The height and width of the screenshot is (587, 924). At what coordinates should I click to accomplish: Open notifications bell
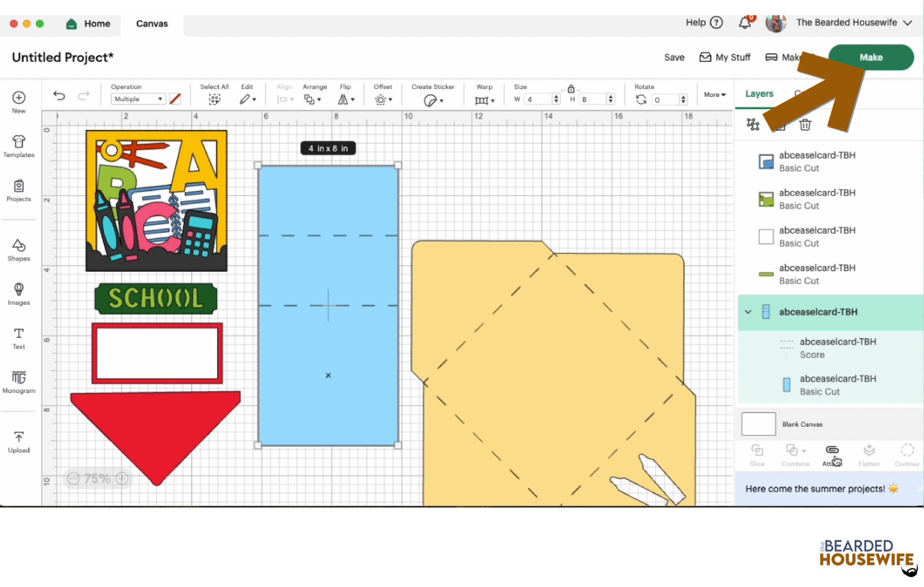tap(745, 23)
